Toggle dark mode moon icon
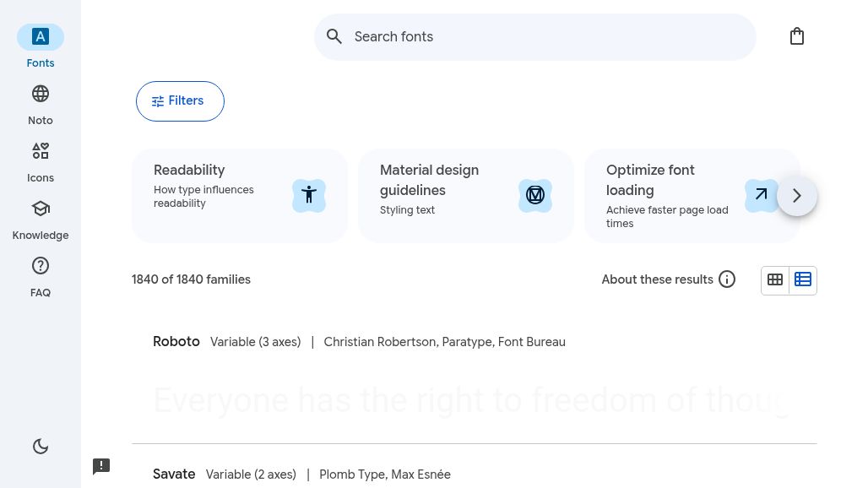This screenshot has width=868, height=488. tap(41, 447)
